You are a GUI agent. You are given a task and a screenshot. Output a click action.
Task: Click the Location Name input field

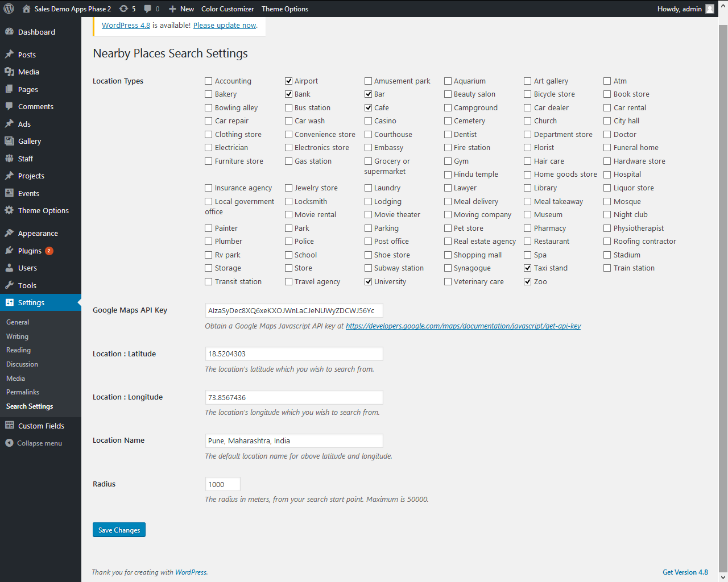pos(294,440)
